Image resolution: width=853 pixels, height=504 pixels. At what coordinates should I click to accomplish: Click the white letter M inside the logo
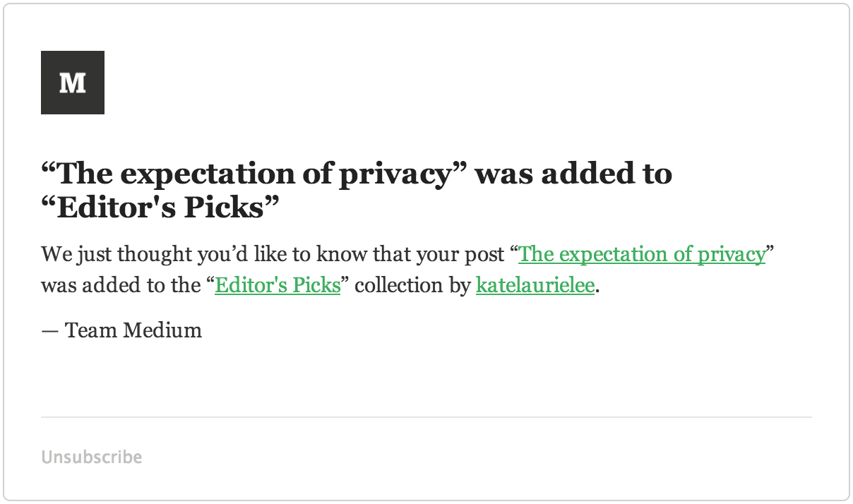click(x=73, y=83)
